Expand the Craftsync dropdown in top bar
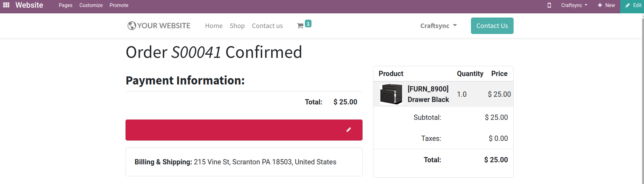Screen dimensions: 644x184 [x=574, y=5]
